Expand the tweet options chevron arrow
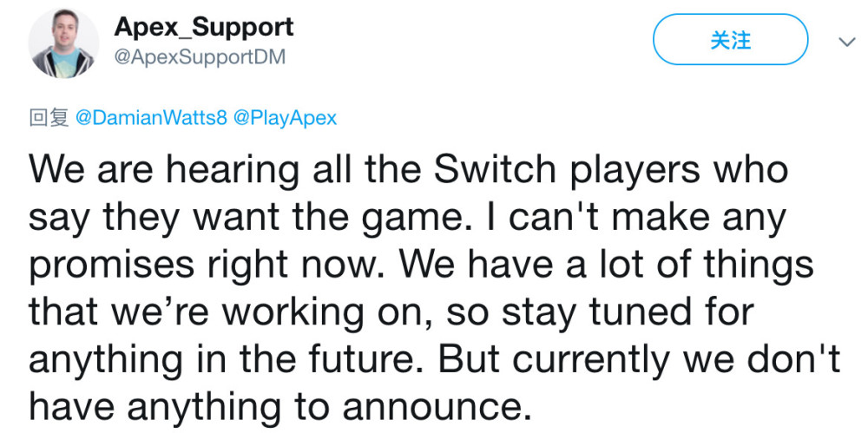Viewport: 868px width, 433px height. 846,42
